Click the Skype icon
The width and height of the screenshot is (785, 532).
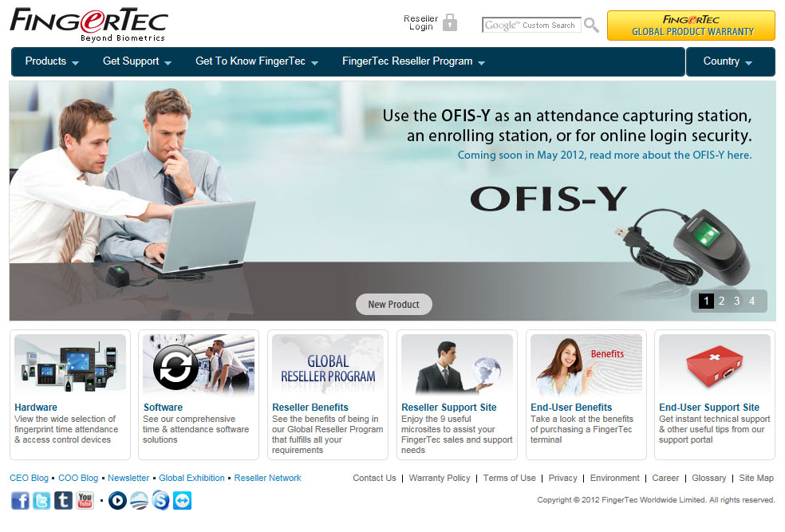pos(160,501)
